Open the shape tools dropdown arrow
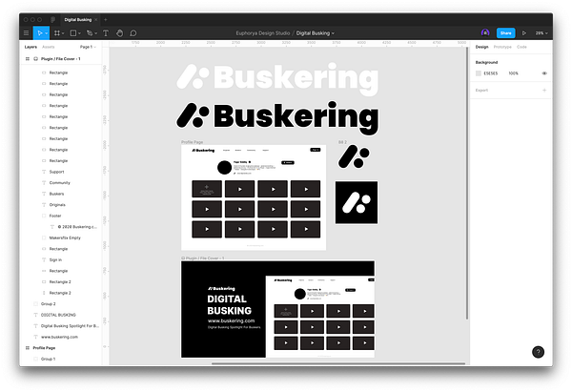 click(x=79, y=33)
